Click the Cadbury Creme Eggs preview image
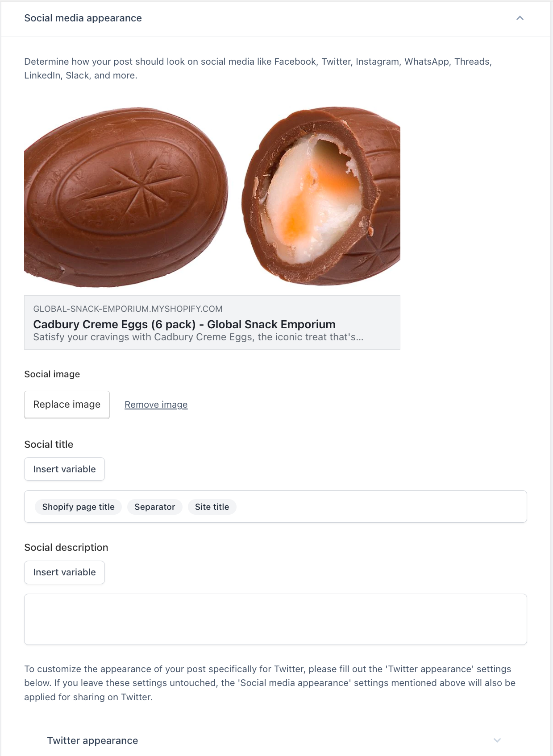 click(x=212, y=197)
